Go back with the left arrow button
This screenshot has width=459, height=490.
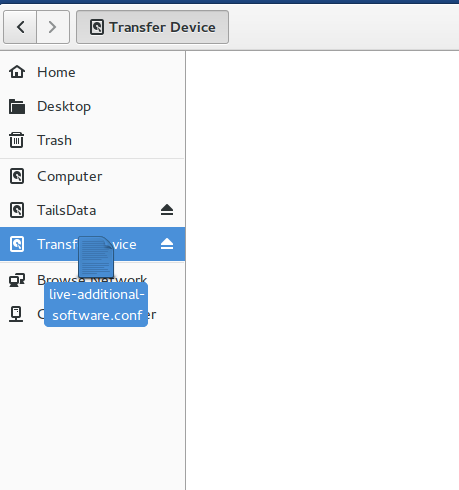pos(20,27)
